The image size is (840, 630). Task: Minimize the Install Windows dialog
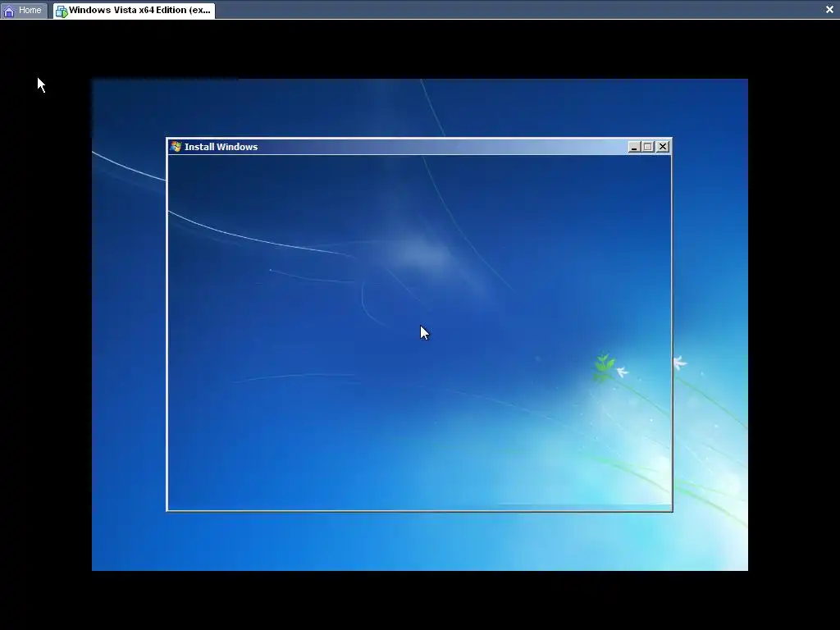(634, 147)
